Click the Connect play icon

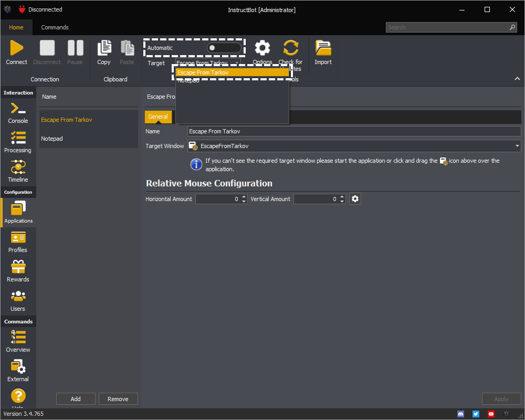16,48
